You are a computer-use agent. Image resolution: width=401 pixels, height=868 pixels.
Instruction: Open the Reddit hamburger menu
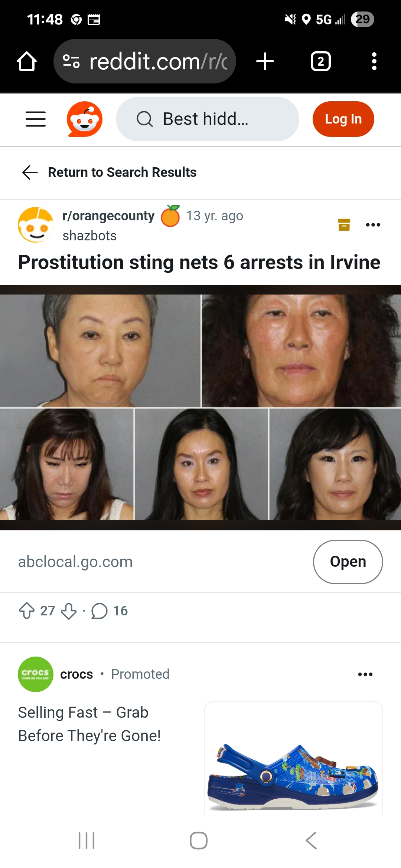(36, 119)
